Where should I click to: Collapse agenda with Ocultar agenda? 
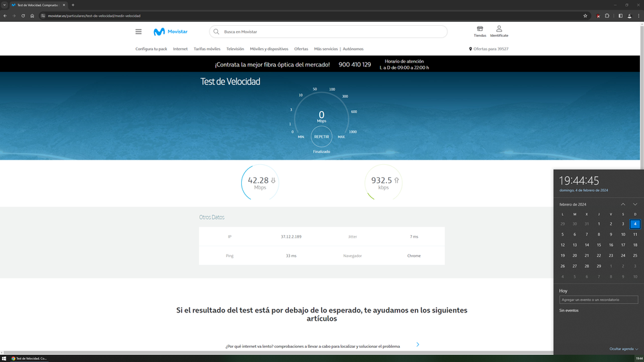624,348
